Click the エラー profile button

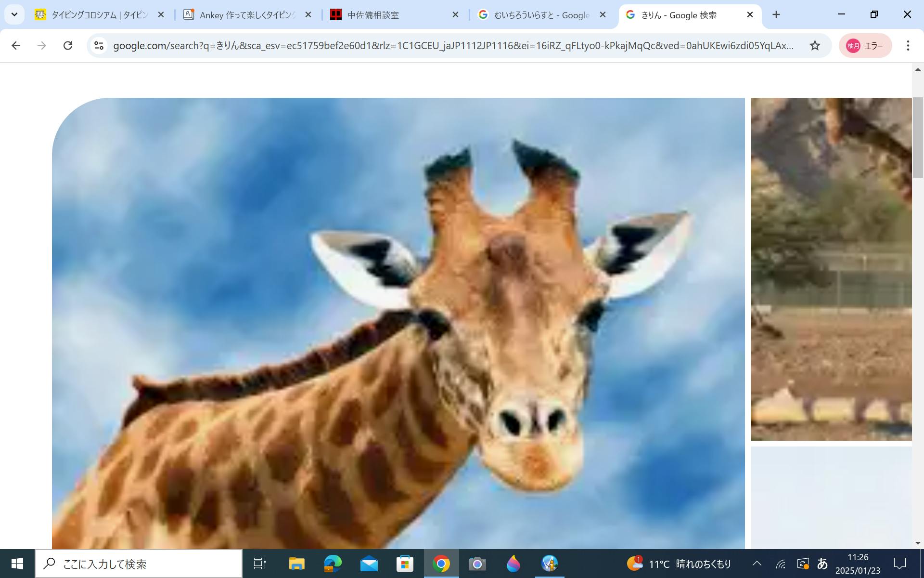point(865,46)
